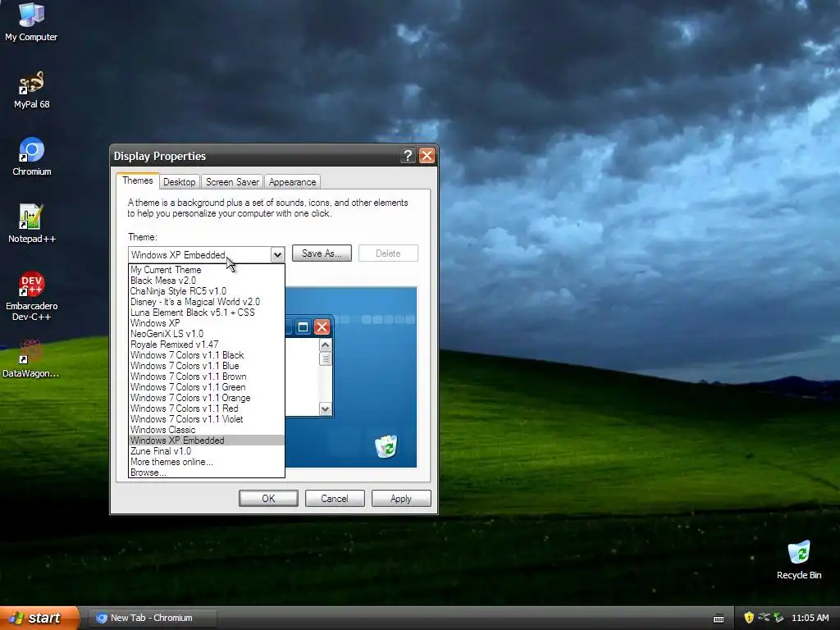Image resolution: width=840 pixels, height=630 pixels.
Task: Choose Black Mesa v2.0 theme
Action: pyautogui.click(x=206, y=281)
